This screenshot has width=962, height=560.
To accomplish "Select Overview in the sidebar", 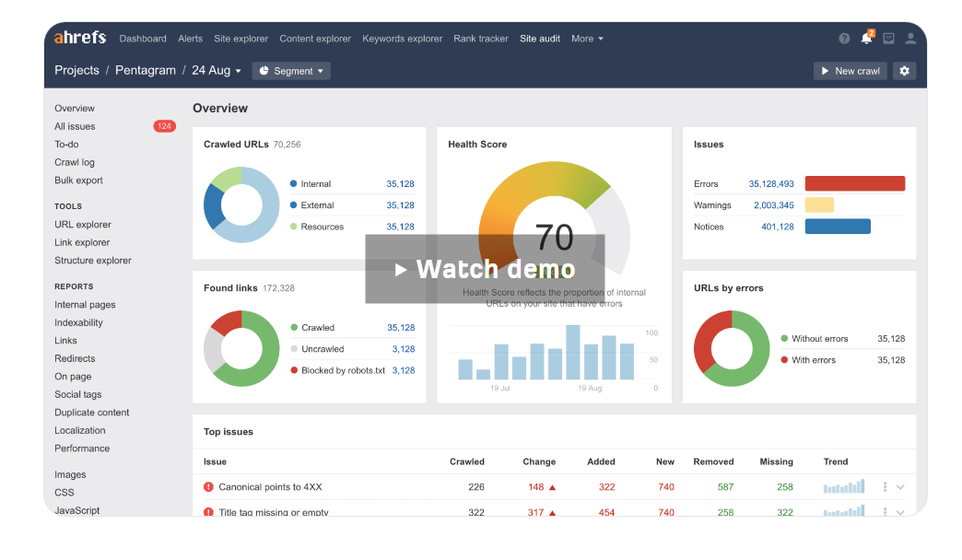I will pos(75,109).
